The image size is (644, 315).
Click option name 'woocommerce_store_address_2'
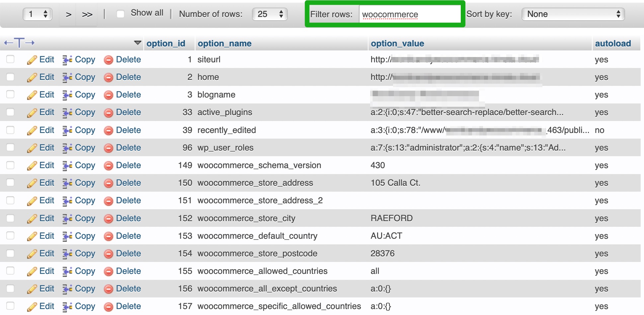pyautogui.click(x=260, y=200)
